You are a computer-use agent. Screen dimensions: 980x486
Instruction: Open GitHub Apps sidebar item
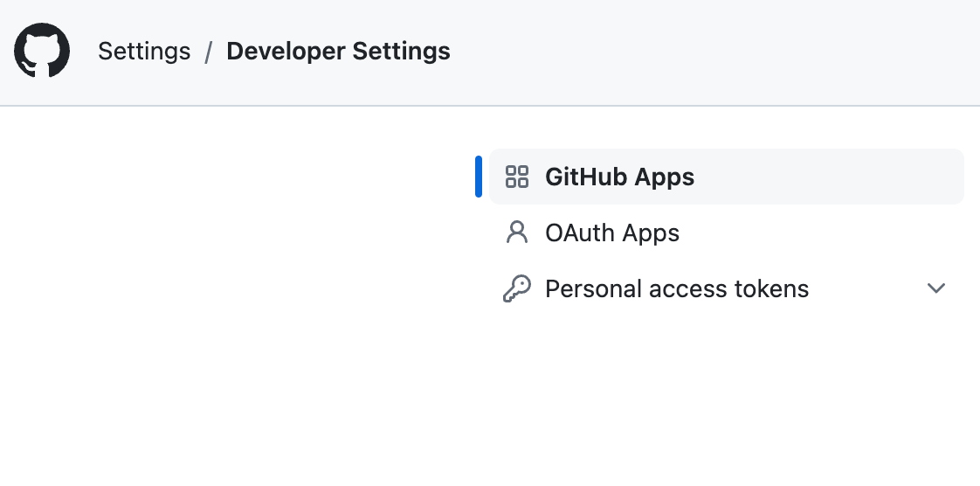(726, 177)
